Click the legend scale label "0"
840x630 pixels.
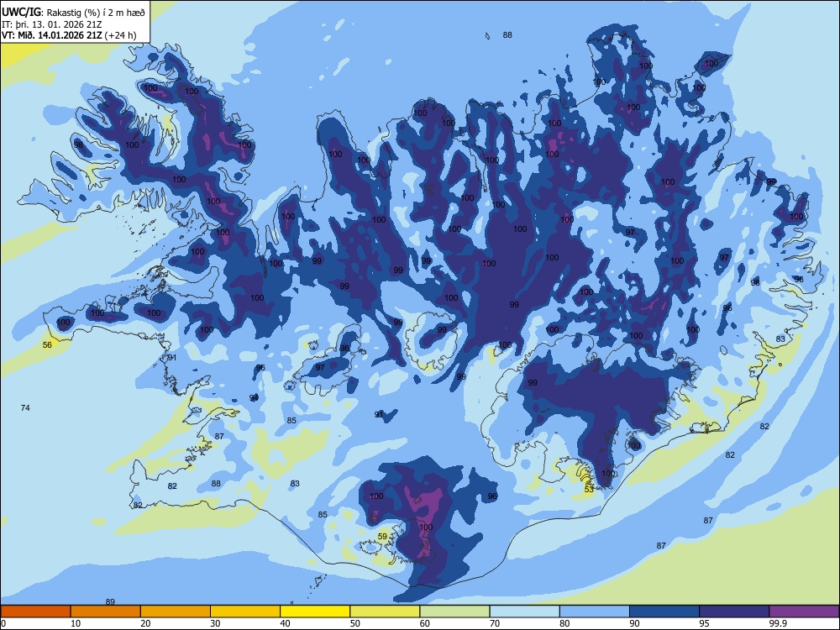click(3, 623)
